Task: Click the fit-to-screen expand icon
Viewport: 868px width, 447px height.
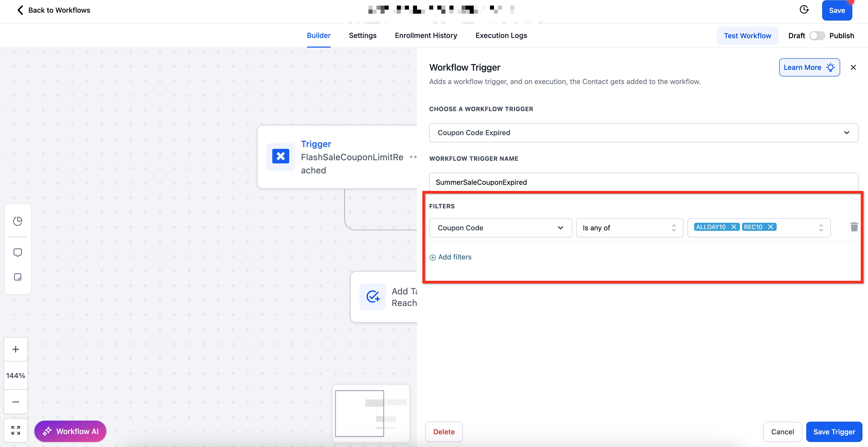Action: click(x=15, y=430)
